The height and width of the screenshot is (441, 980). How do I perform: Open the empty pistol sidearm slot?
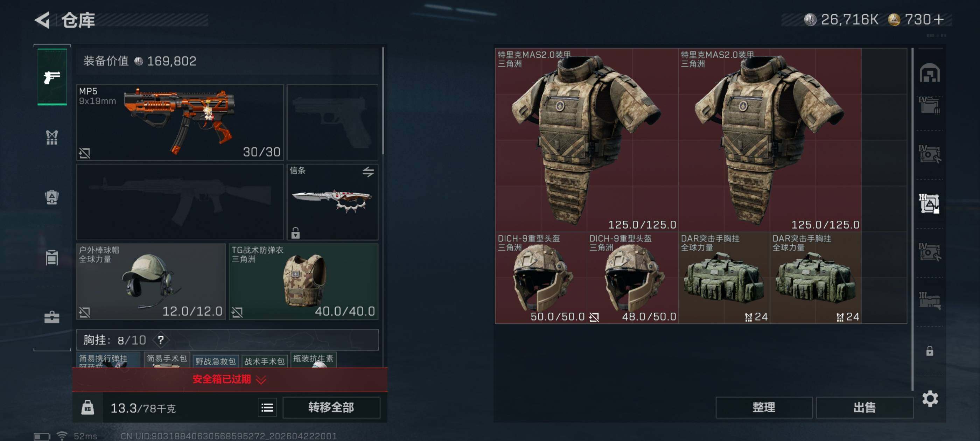pos(332,122)
